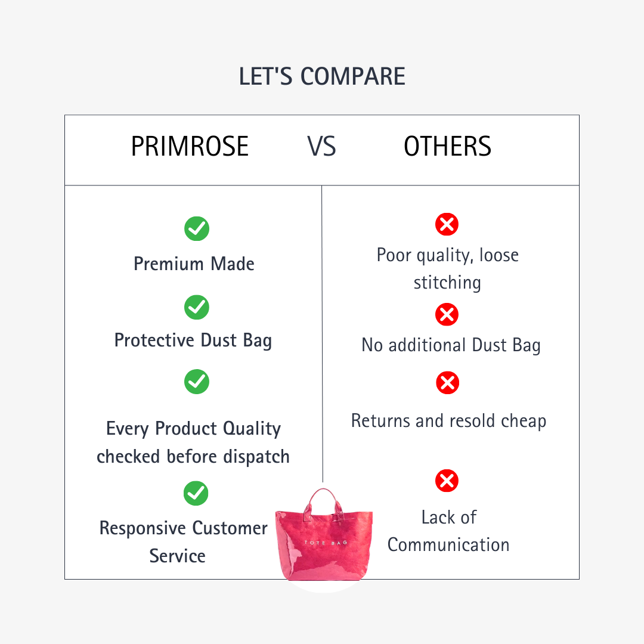Image resolution: width=644 pixels, height=644 pixels.
Task: Select the PRIMROSE column header
Action: pos(190,147)
